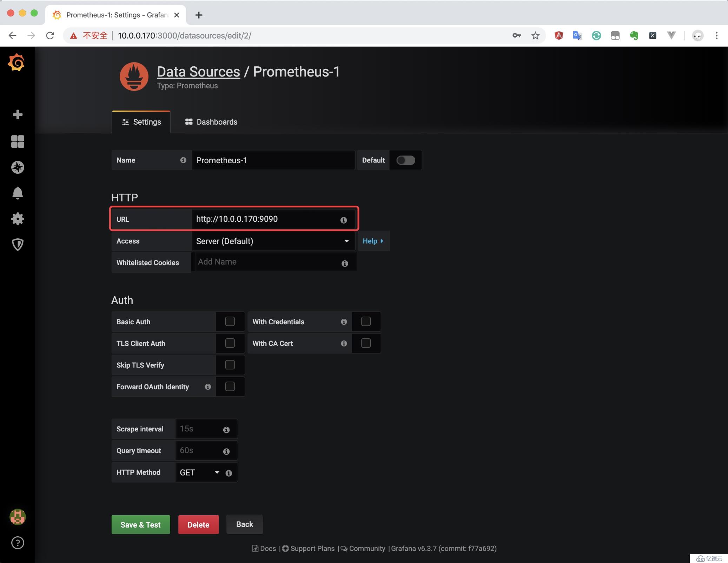This screenshot has width=728, height=563.
Task: Click the Scrape interval info icon
Action: click(x=226, y=430)
